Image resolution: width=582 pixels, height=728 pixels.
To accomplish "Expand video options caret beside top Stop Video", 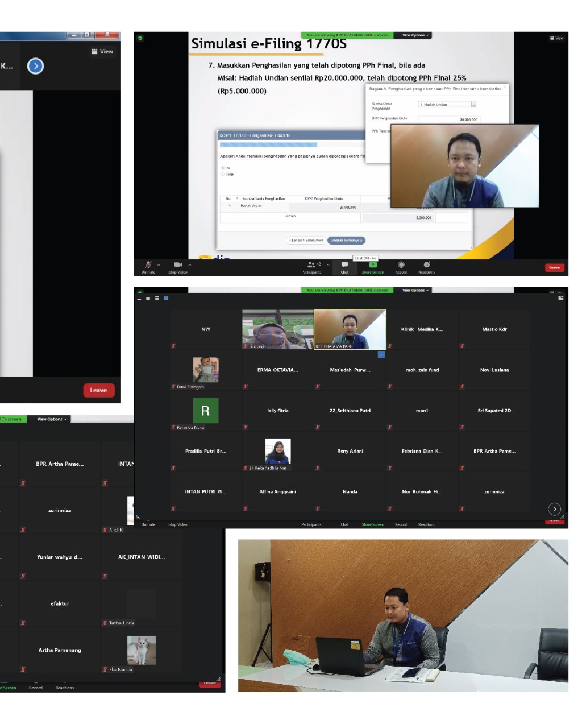I will pos(190,264).
